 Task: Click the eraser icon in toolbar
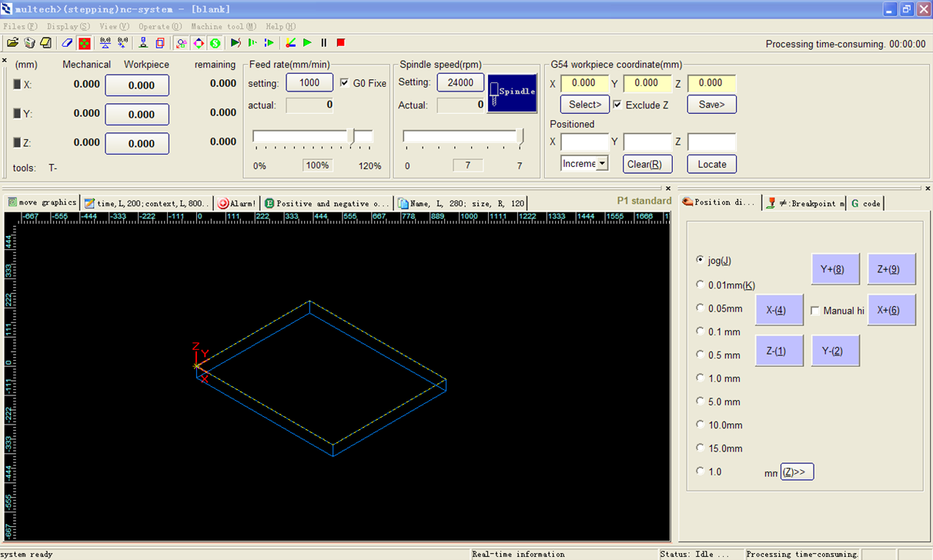[x=66, y=43]
